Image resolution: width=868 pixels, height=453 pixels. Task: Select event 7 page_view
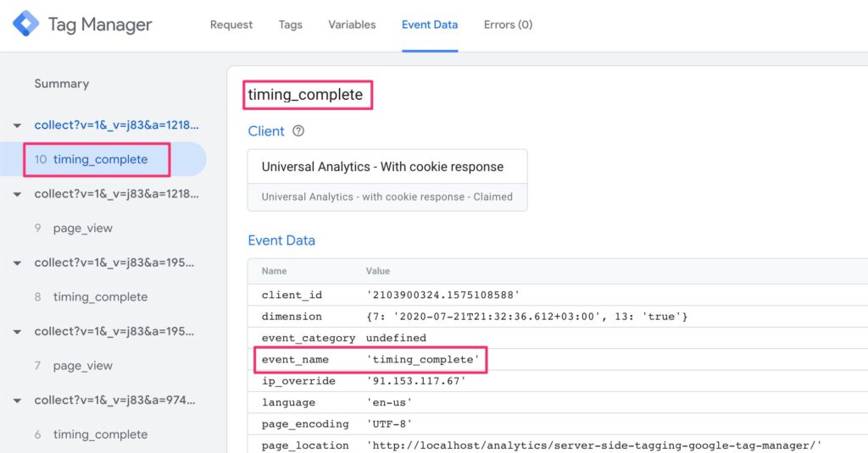pyautogui.click(x=82, y=366)
